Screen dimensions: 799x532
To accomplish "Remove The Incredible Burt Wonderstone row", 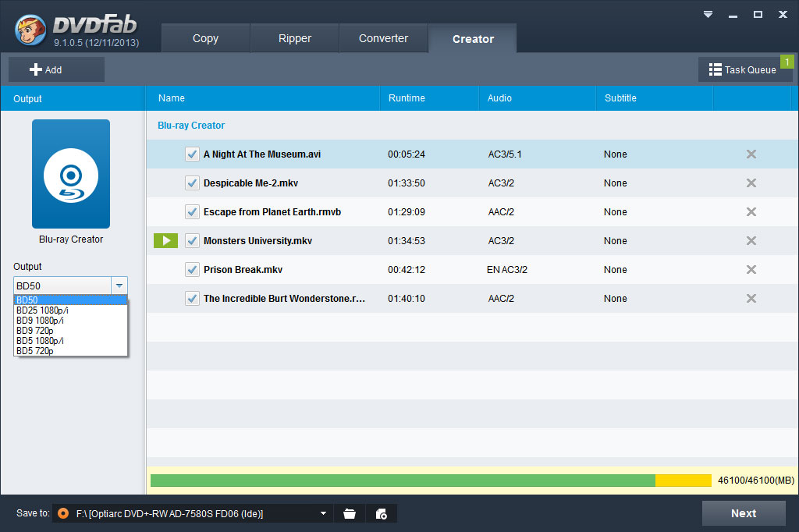I will pyautogui.click(x=751, y=299).
